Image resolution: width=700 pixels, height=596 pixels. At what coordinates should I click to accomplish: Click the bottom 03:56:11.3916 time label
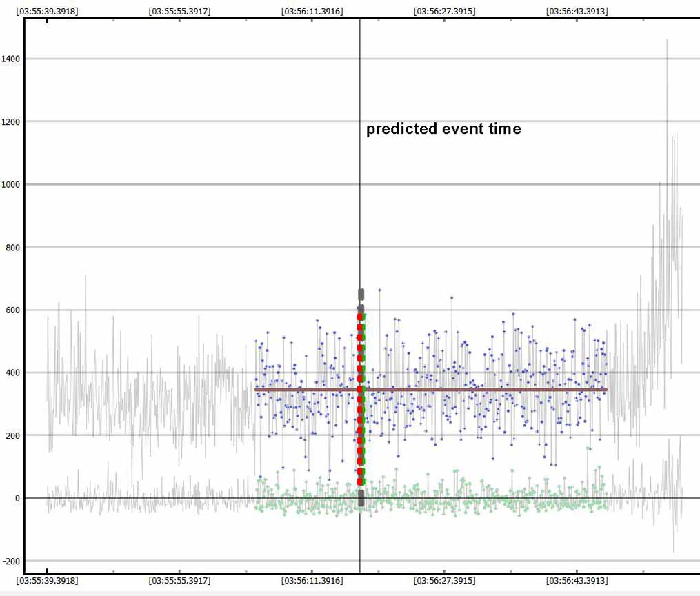[312, 580]
